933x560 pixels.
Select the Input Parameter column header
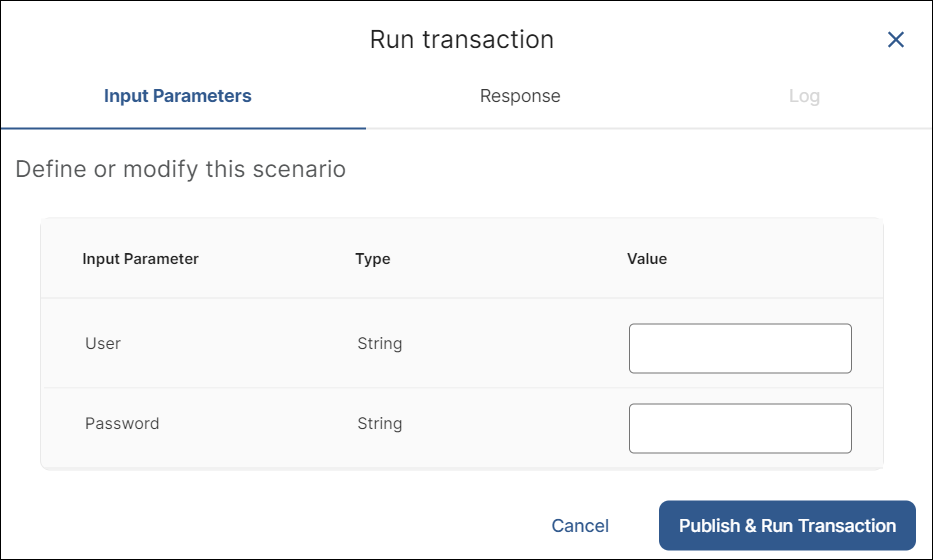140,259
